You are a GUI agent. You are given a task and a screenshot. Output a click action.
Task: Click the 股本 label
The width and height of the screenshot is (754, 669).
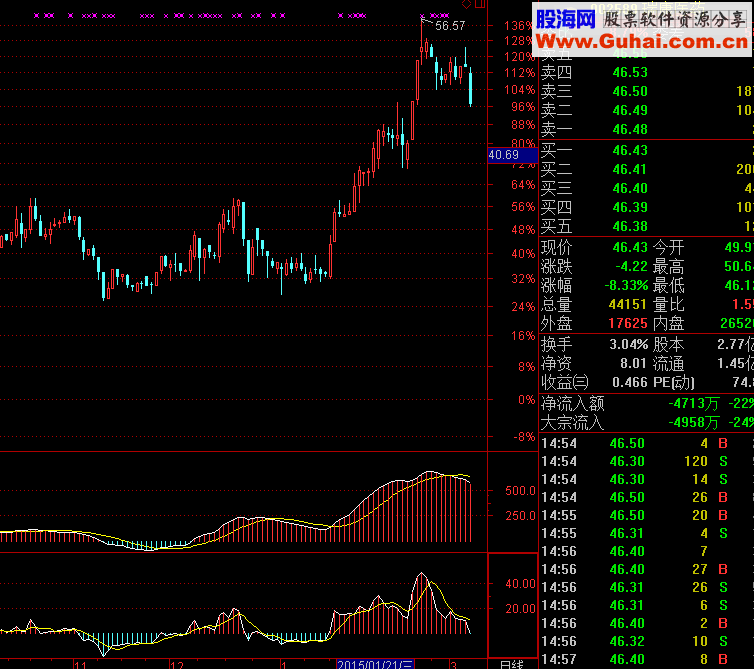click(668, 344)
